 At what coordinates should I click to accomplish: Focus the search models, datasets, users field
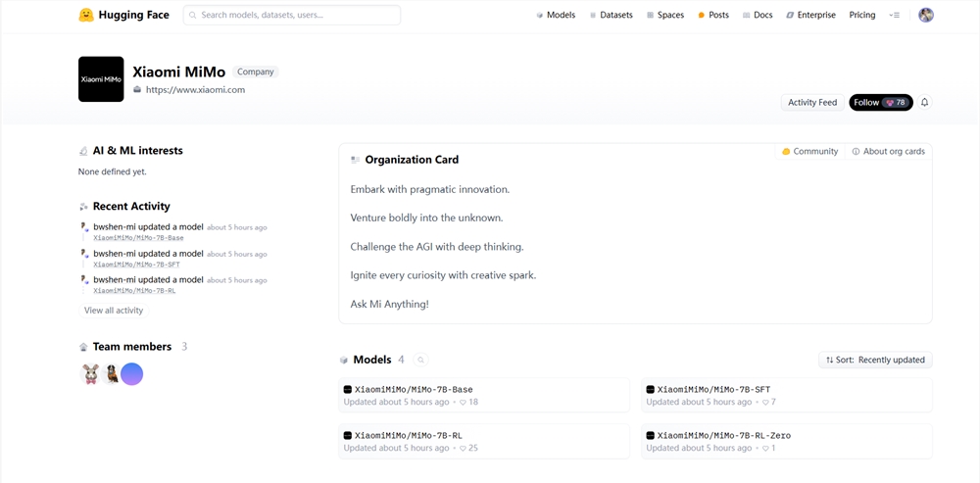[x=292, y=15]
